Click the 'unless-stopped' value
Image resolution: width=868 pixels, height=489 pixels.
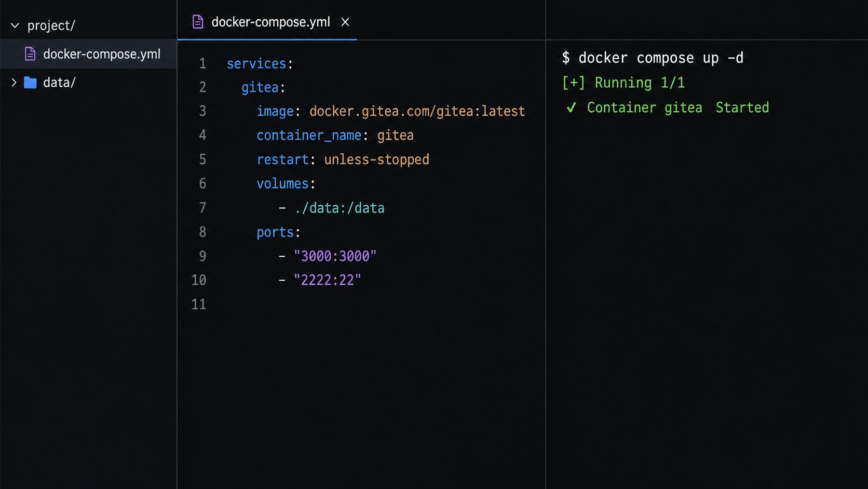[x=376, y=160]
